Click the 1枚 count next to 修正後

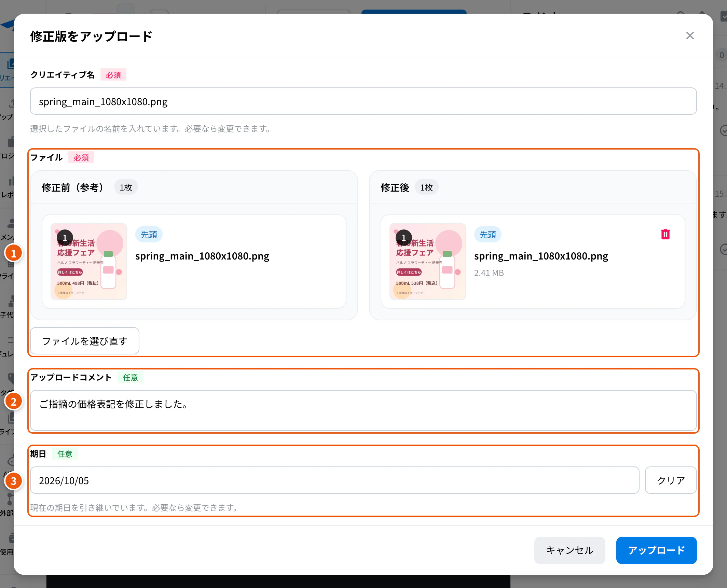426,187
